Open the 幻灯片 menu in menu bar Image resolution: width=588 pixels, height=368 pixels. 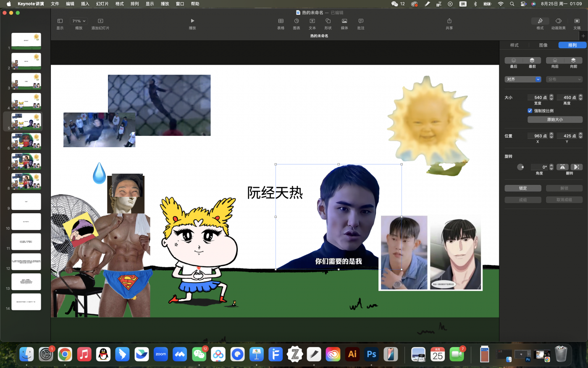coord(102,4)
